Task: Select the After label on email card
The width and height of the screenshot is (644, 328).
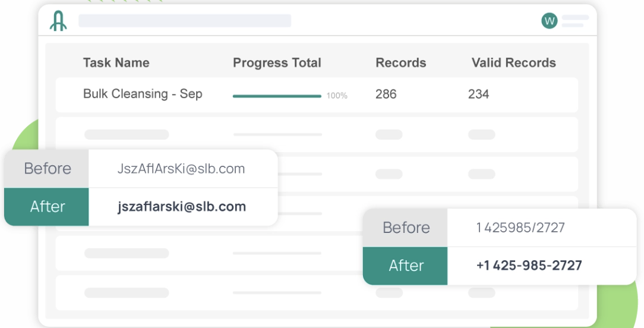Action: tap(48, 207)
